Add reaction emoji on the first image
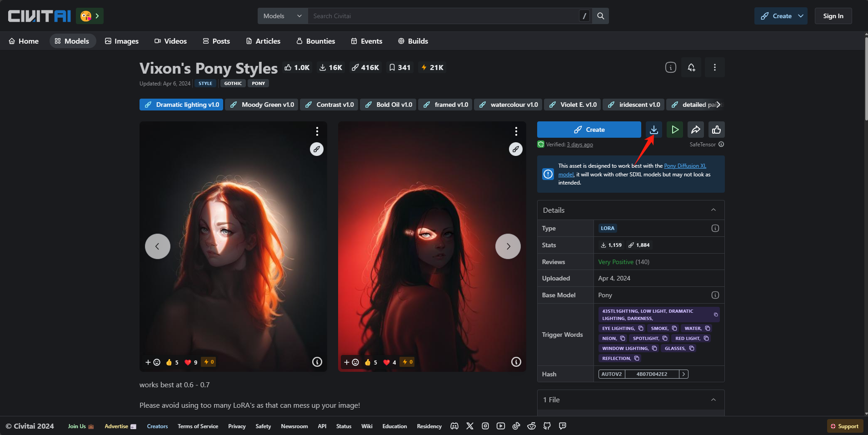Viewport: 868px width, 435px height. [x=153, y=362]
